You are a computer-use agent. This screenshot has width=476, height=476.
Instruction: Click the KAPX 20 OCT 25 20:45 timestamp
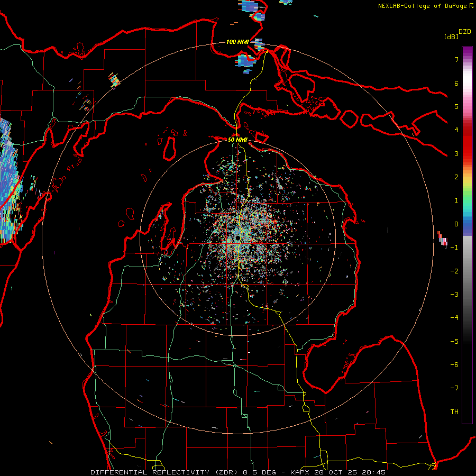pos(338,472)
